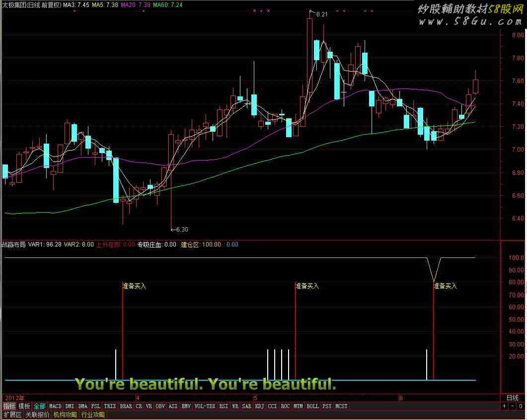The image size is (527, 420).
Task: Apply the OBV indicator
Action: (160, 406)
